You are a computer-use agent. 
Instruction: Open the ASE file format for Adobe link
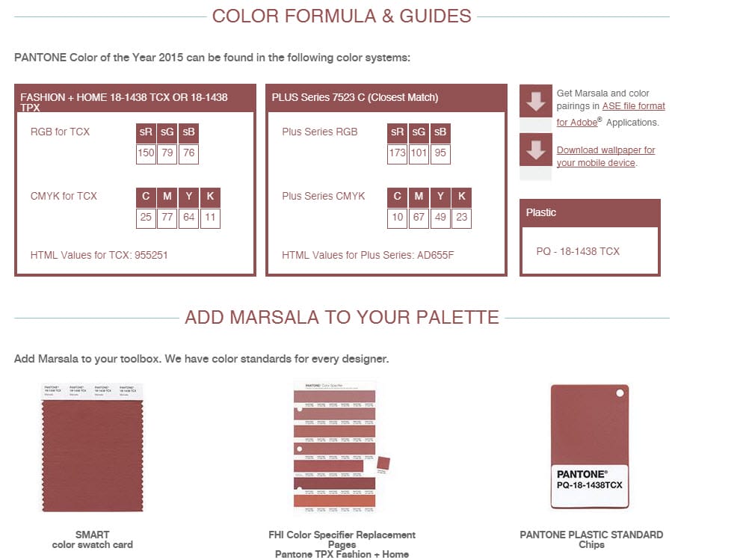633,105
